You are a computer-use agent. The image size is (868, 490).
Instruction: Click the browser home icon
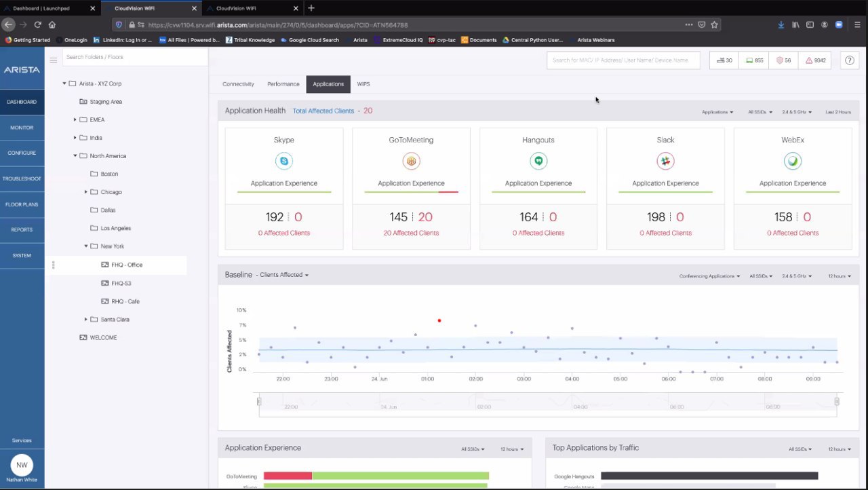click(x=52, y=24)
